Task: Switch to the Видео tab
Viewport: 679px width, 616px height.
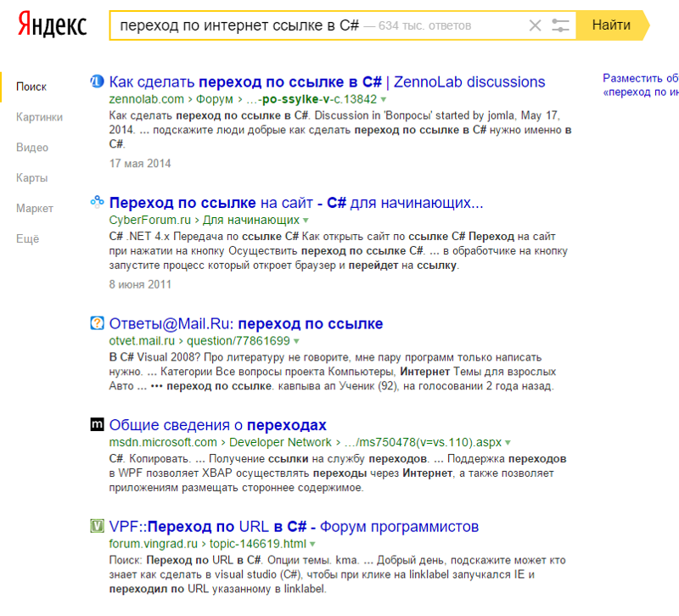Action: point(32,147)
